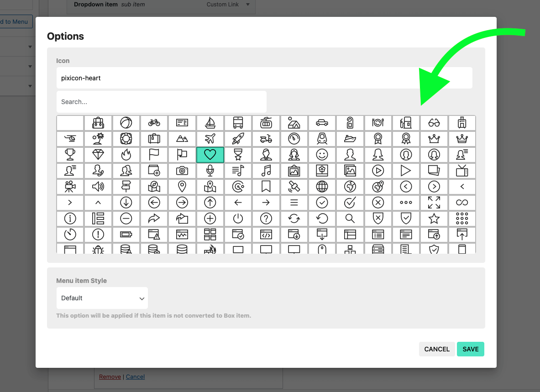Choose the sailboat icon
Screen dimensions: 540x392
coord(210,123)
